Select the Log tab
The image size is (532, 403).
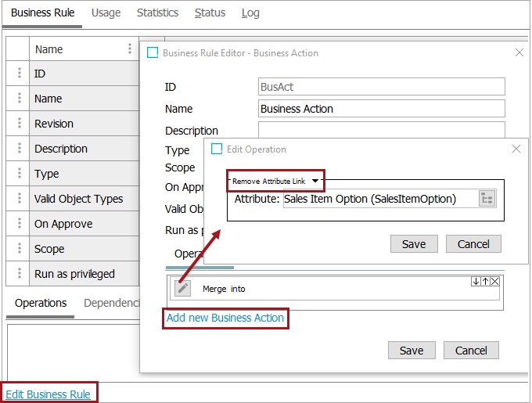pyautogui.click(x=250, y=13)
